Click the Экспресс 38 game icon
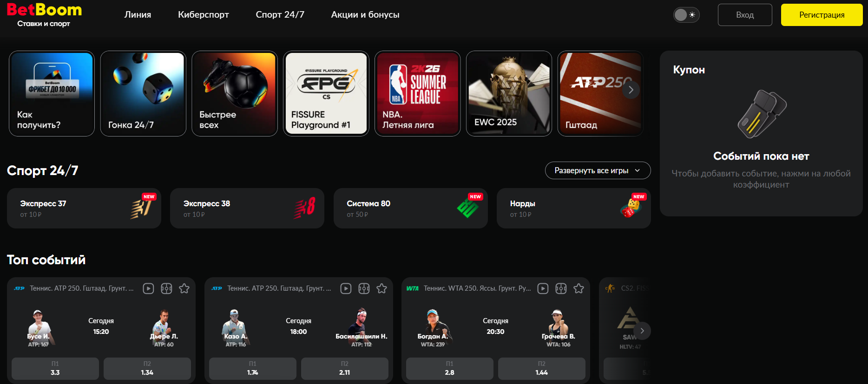Screen dimensions: 868x384 (304, 208)
